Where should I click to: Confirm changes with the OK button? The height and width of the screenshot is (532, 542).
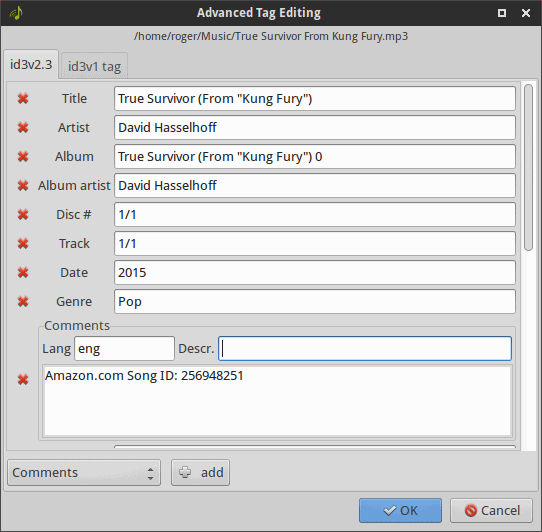400,511
